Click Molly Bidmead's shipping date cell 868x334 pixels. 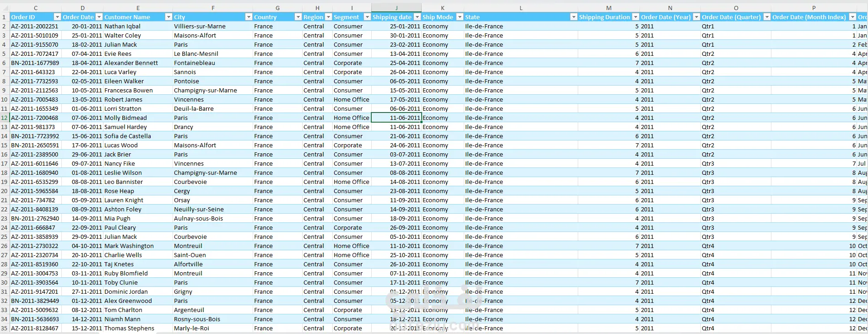click(x=396, y=118)
